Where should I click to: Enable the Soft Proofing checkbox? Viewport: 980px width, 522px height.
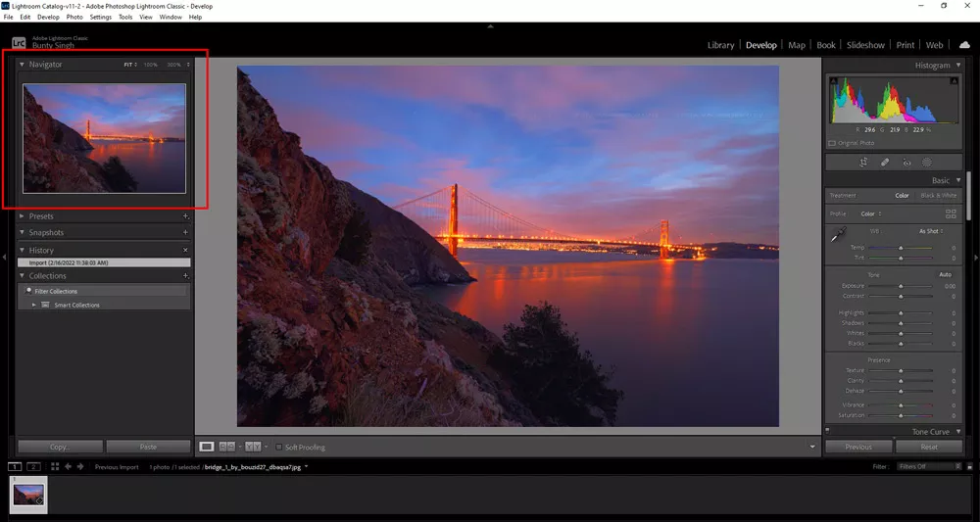[278, 448]
